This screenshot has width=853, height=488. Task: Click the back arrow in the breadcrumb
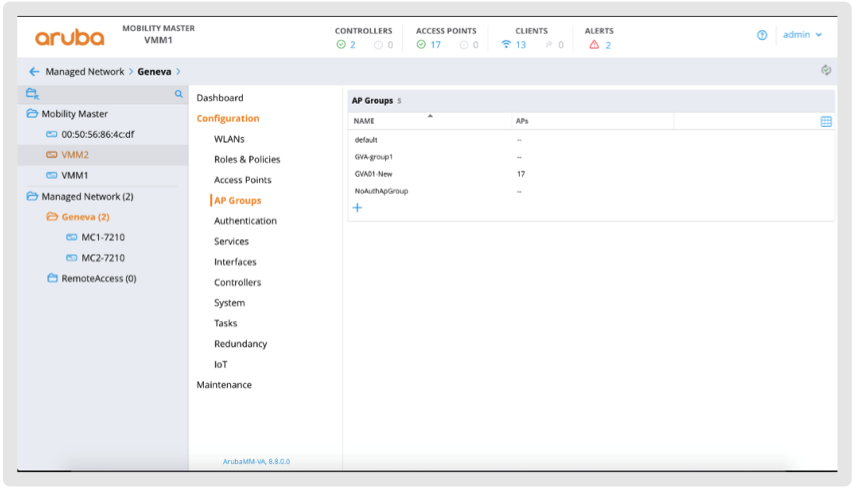[34, 72]
